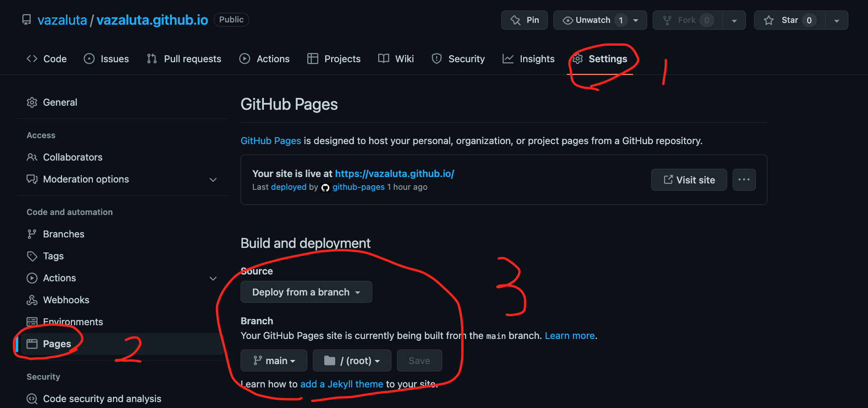This screenshot has height=408, width=868.
Task: Click the eye icon on Unwatch
Action: pyautogui.click(x=568, y=20)
